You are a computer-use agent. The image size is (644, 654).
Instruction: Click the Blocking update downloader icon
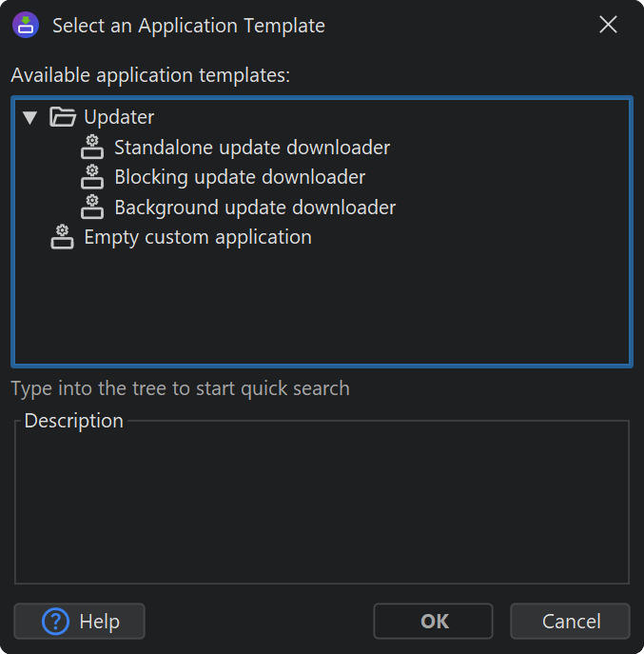(x=92, y=177)
